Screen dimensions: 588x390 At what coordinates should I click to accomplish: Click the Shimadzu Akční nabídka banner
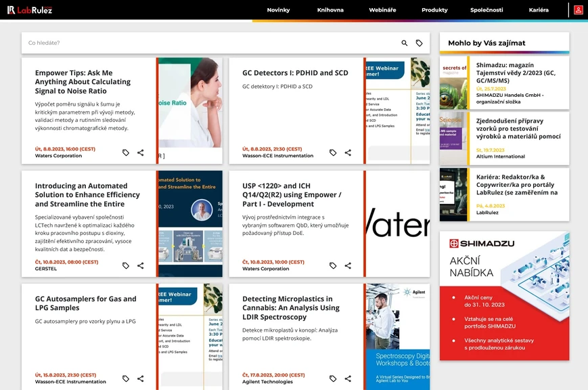(x=504, y=296)
